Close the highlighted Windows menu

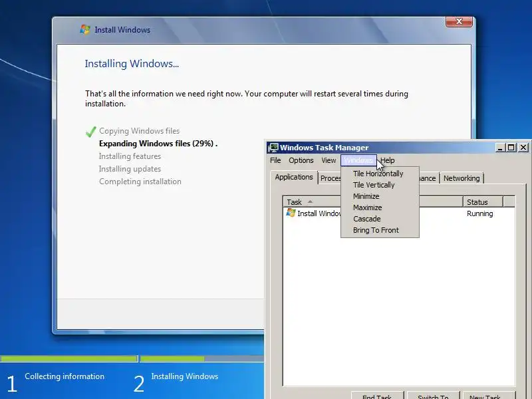358,160
